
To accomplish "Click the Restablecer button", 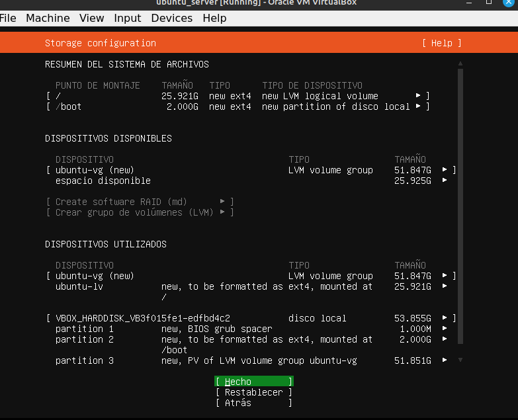I will click(x=253, y=392).
